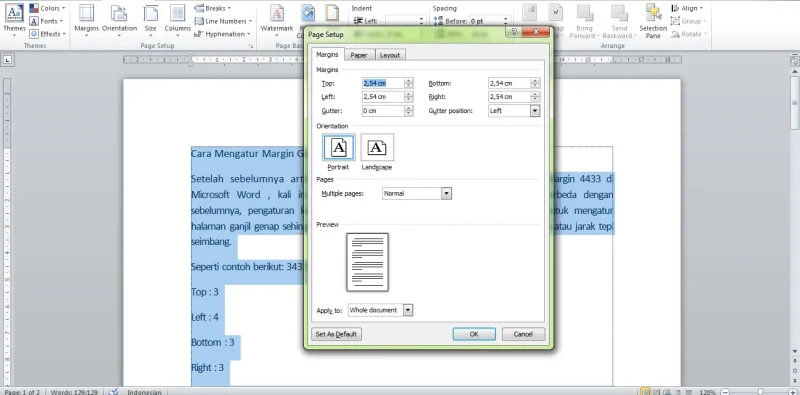Open the Columns ribbon menu
The image size is (800, 395).
[x=178, y=20]
